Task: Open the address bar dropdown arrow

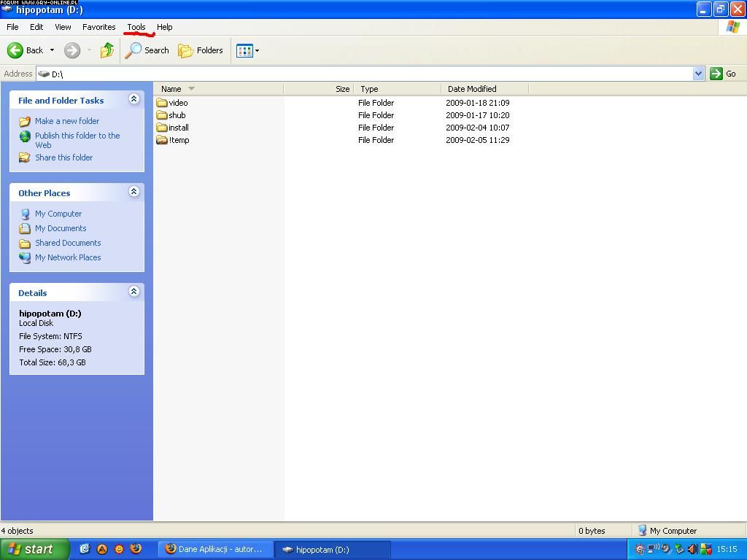Action: click(698, 74)
